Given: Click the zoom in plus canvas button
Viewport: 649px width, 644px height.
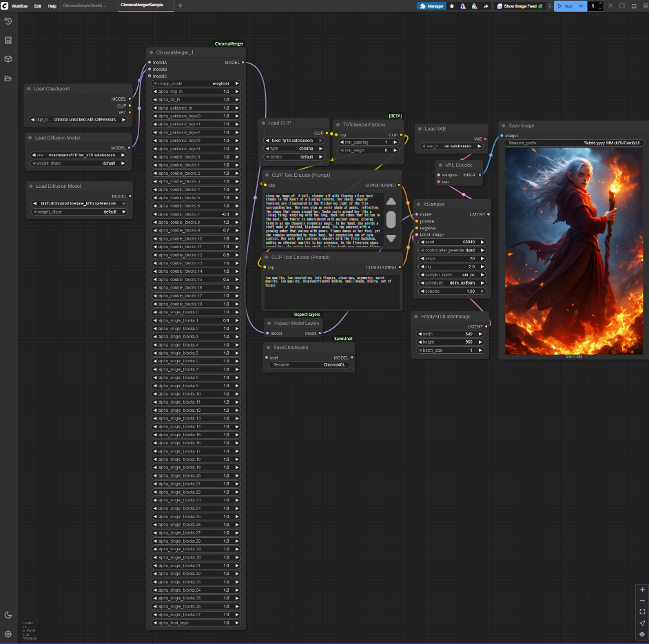Looking at the screenshot, I should tap(642, 590).
